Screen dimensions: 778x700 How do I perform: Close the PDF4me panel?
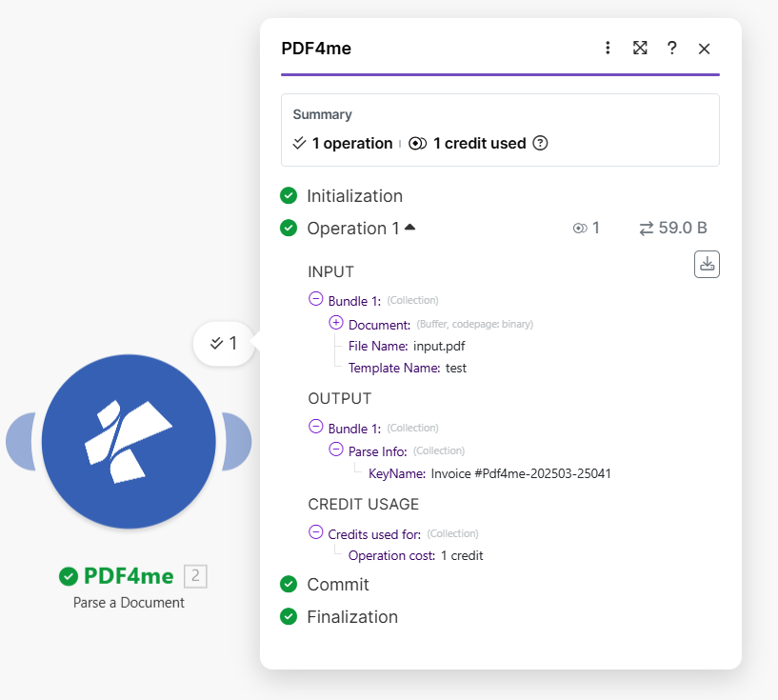[705, 49]
